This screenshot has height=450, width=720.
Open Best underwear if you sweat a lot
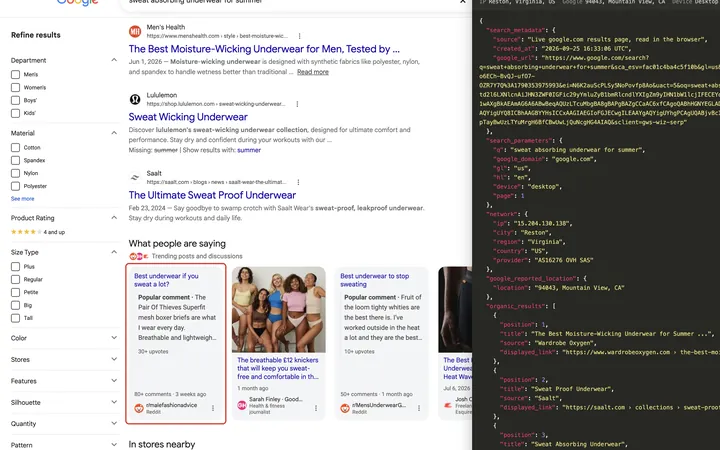(x=166, y=280)
